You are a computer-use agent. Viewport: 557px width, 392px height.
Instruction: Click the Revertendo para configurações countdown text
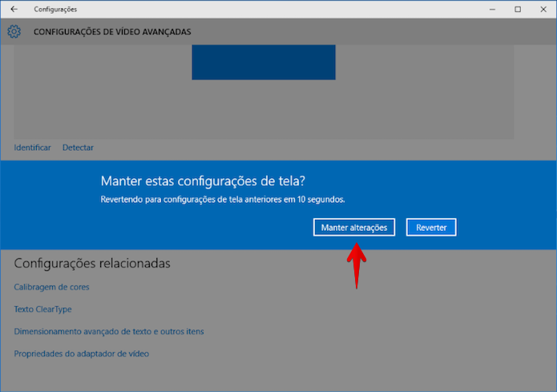click(x=223, y=200)
